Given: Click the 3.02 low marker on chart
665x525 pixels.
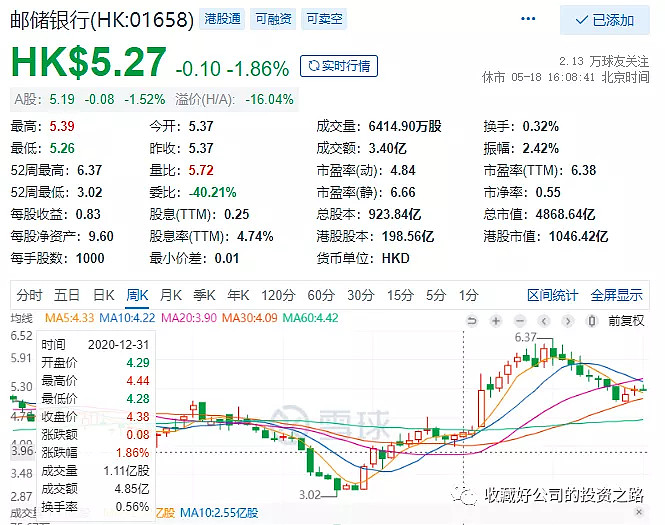Looking at the screenshot, I should coord(310,495).
